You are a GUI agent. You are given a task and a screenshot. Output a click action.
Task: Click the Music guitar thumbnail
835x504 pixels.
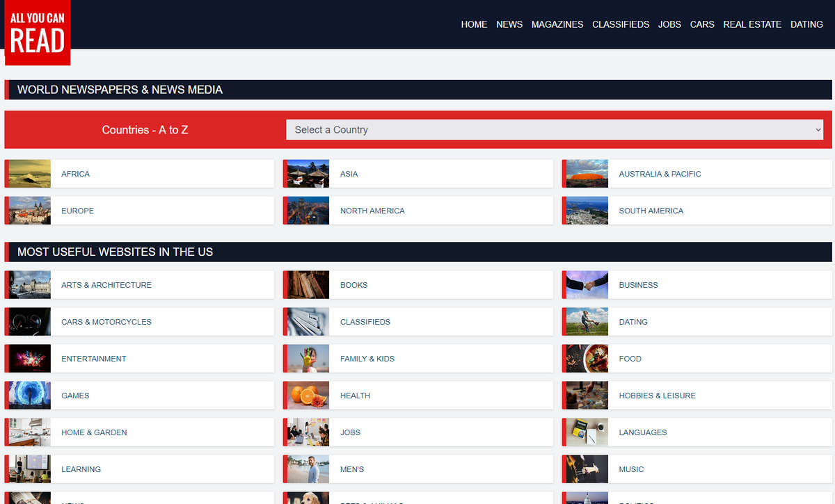point(587,469)
